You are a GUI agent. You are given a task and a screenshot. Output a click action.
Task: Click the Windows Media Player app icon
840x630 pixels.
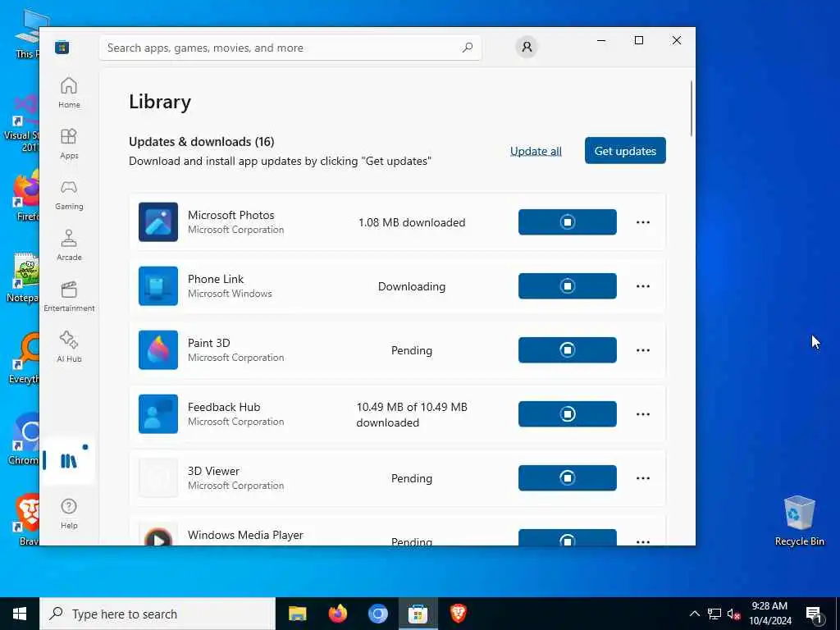click(158, 536)
